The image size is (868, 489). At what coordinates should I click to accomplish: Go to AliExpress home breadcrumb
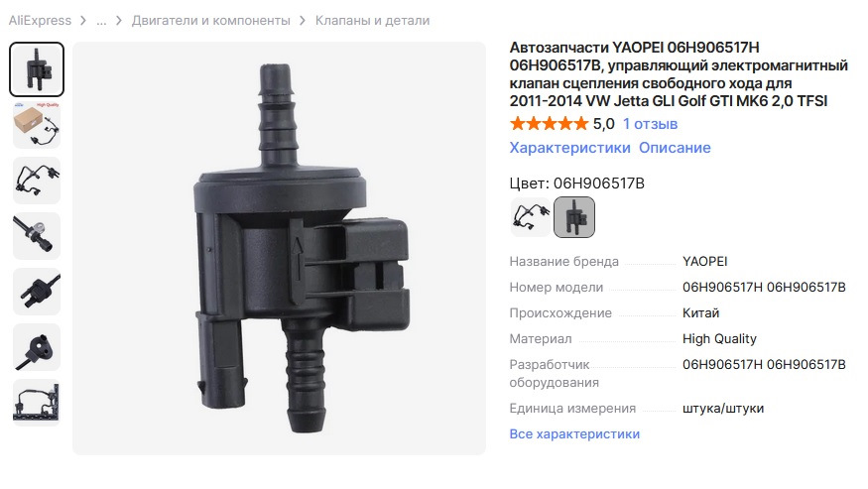click(x=40, y=21)
